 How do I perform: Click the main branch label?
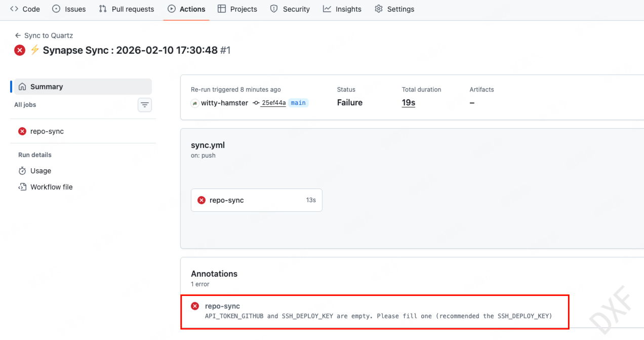tap(298, 103)
